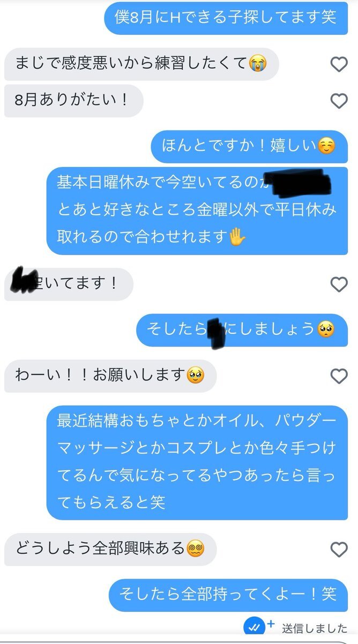Select received bubble 'まじで感度悪いから練習したくて'
The image size is (358, 644).
click(x=142, y=65)
